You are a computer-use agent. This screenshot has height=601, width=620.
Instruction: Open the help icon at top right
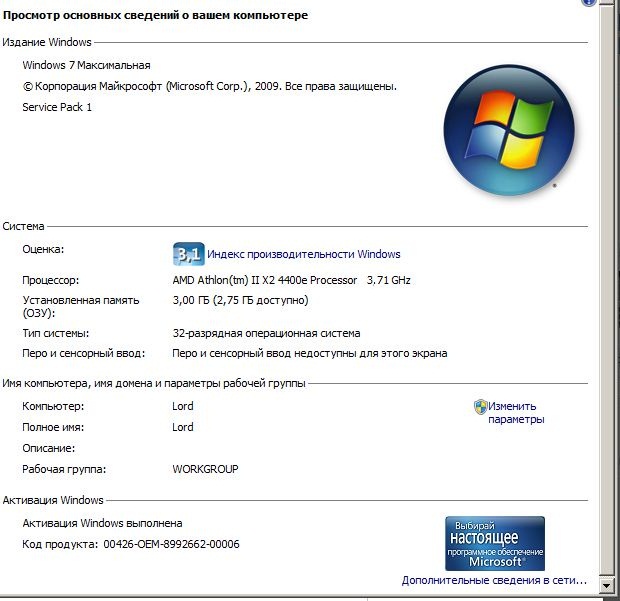coord(588,2)
